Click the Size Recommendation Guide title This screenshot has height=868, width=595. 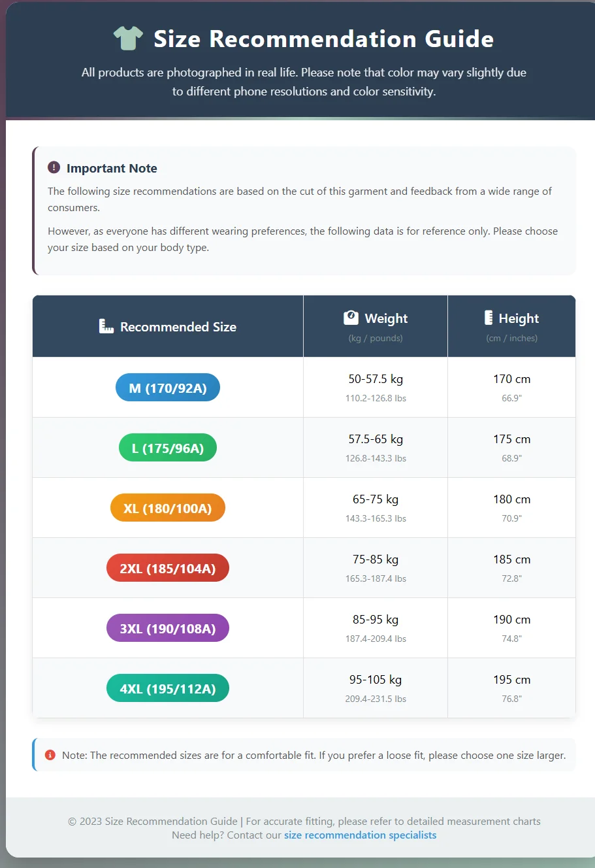[323, 39]
